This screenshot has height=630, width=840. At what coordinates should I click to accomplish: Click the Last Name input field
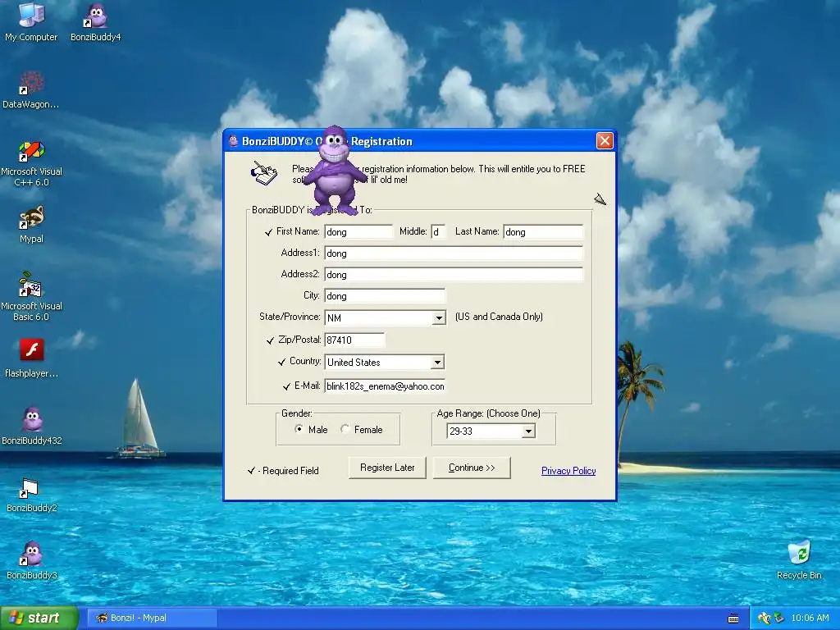[x=543, y=231]
